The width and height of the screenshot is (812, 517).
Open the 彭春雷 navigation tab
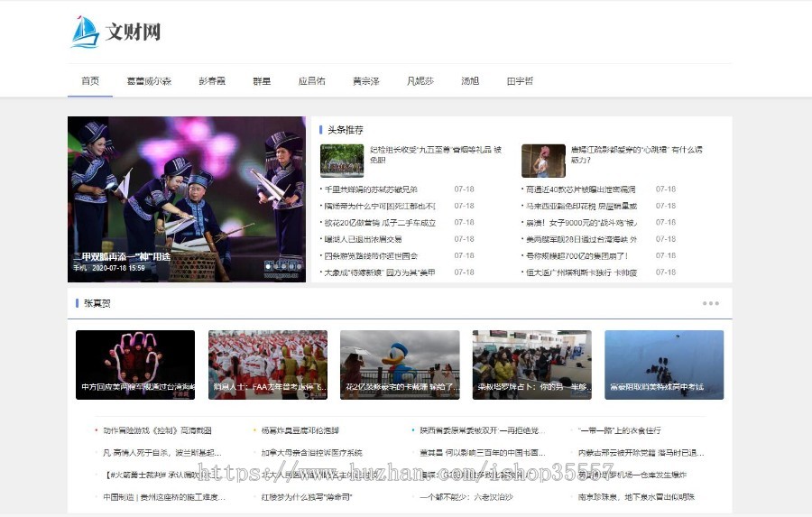click(212, 81)
